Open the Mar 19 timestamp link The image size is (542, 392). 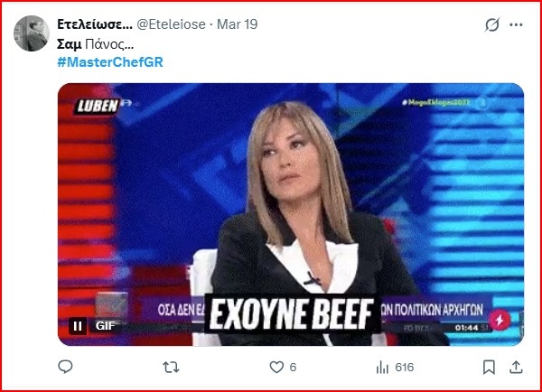click(237, 24)
